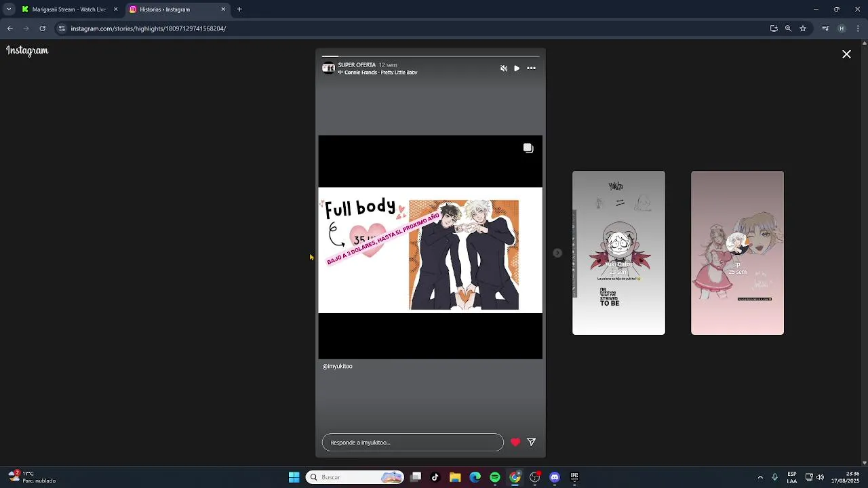Open OBS Studio from the taskbar
868x488 pixels.
point(534,477)
